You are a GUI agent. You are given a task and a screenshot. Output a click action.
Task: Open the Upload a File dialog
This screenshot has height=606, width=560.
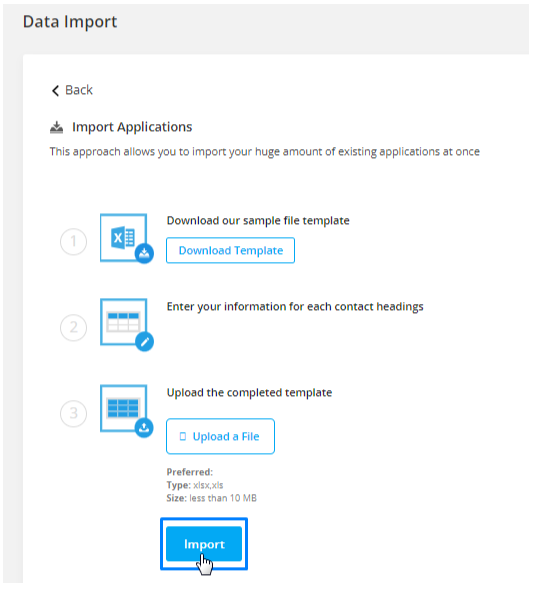(x=220, y=436)
